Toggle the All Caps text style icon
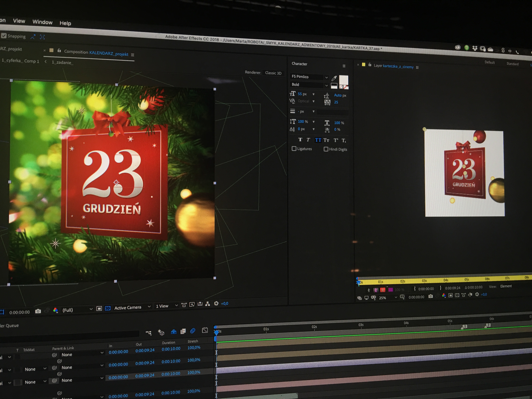Viewport: 532px width, 399px height. click(318, 140)
